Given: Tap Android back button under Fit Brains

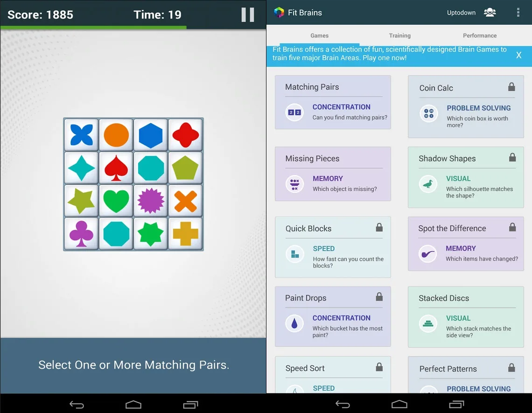Looking at the screenshot, I should [x=343, y=405].
